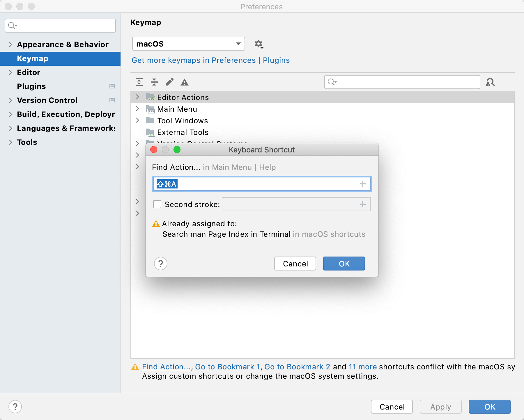Focus the keymap actions search field
Viewport: 524px width, 420px height.
coord(402,82)
